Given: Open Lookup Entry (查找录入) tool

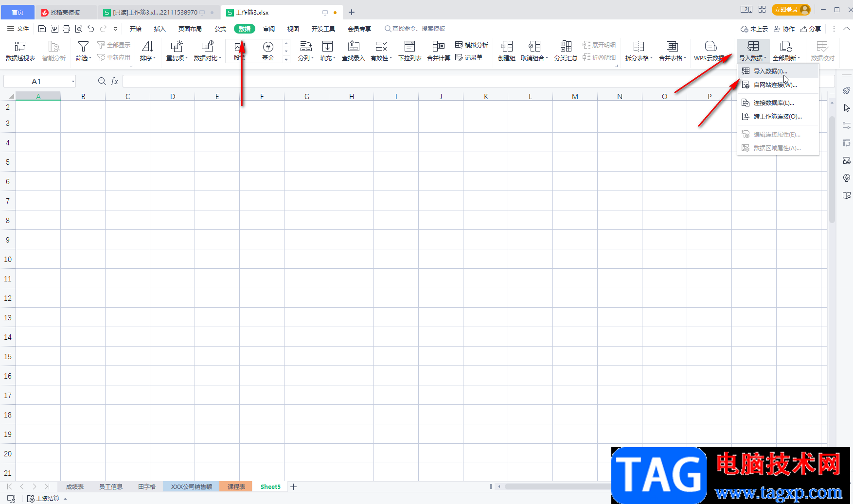Looking at the screenshot, I should pyautogui.click(x=354, y=51).
